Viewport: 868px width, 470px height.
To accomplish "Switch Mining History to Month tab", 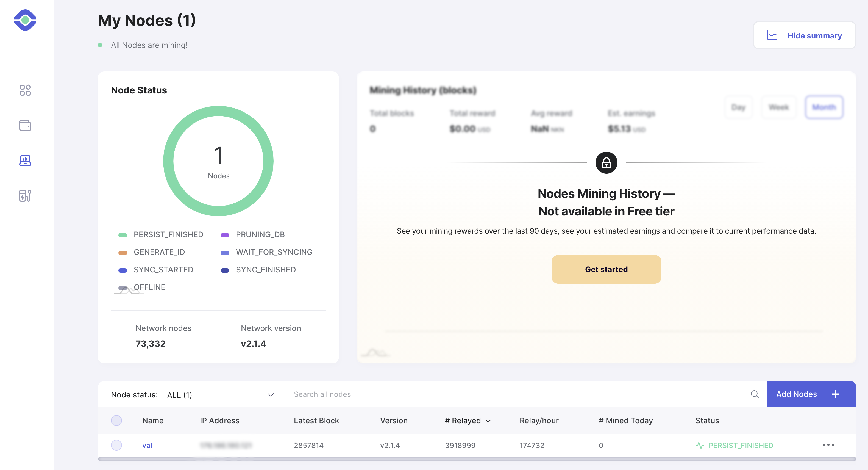I will (824, 107).
